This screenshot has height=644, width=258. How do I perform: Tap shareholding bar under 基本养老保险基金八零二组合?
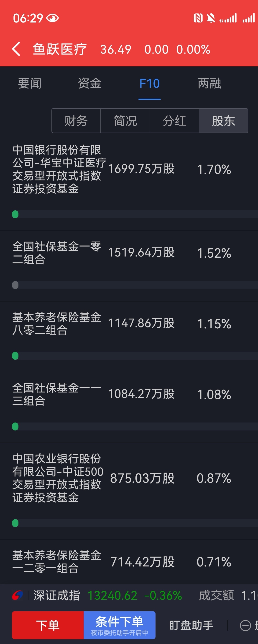135,356
